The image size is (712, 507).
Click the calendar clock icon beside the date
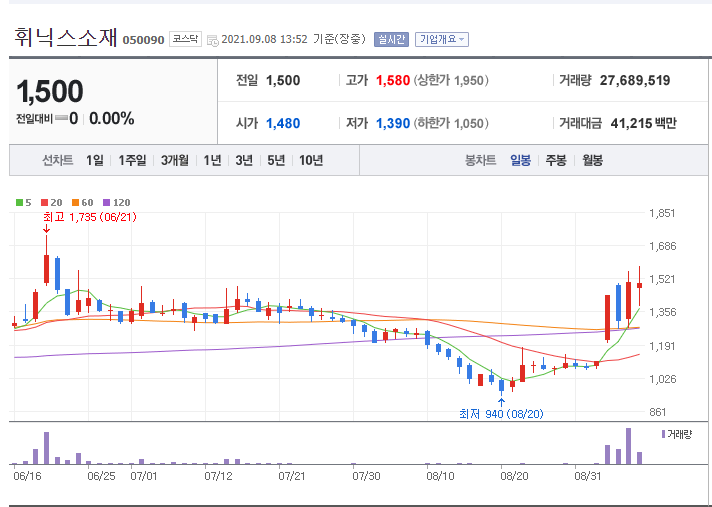pyautogui.click(x=213, y=40)
